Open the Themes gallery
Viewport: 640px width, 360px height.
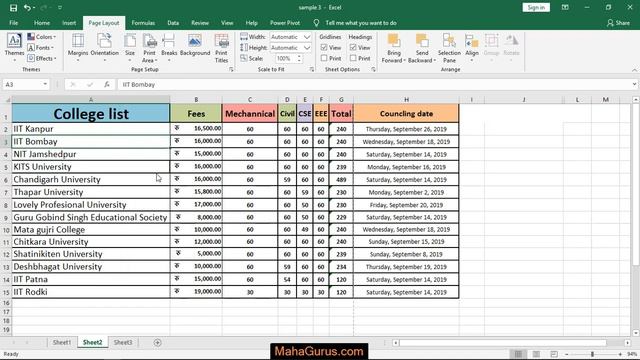14,47
